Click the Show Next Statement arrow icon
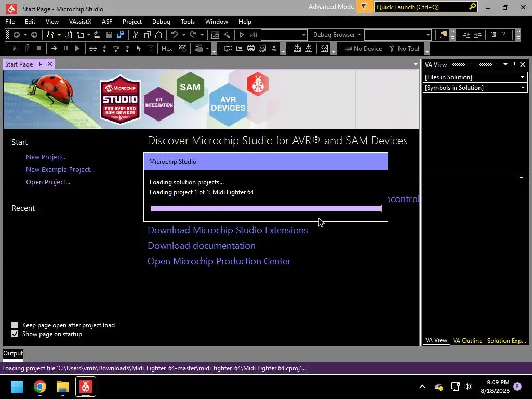Viewport: 532px width, 399px height. pos(54,48)
